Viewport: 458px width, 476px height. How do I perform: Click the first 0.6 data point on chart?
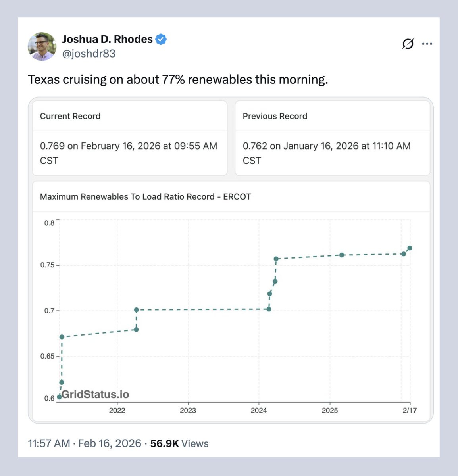tap(59, 396)
